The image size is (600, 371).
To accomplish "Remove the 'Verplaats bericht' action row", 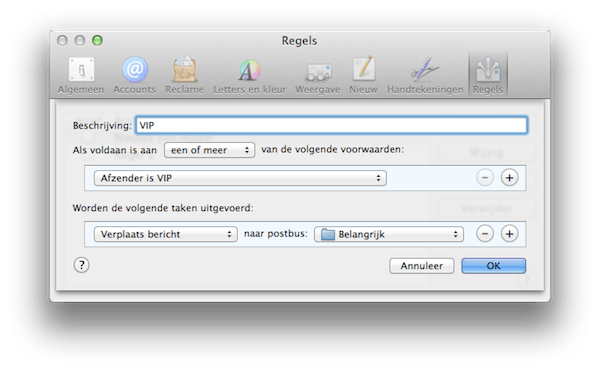I will click(x=485, y=234).
